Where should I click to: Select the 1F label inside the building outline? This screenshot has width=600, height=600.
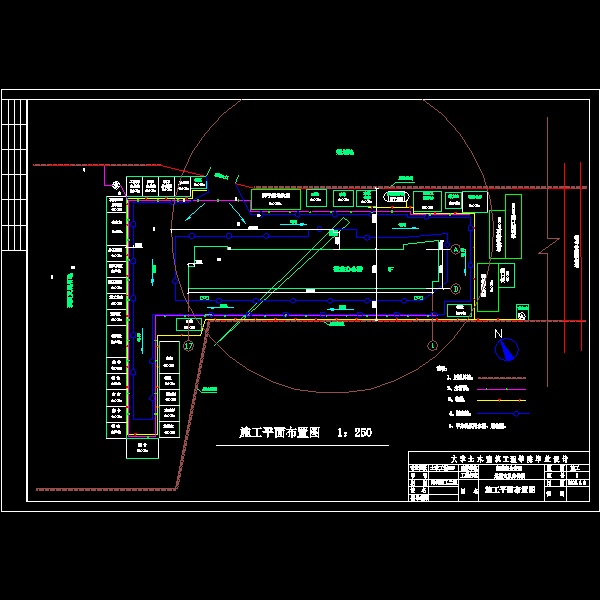[x=391, y=269]
